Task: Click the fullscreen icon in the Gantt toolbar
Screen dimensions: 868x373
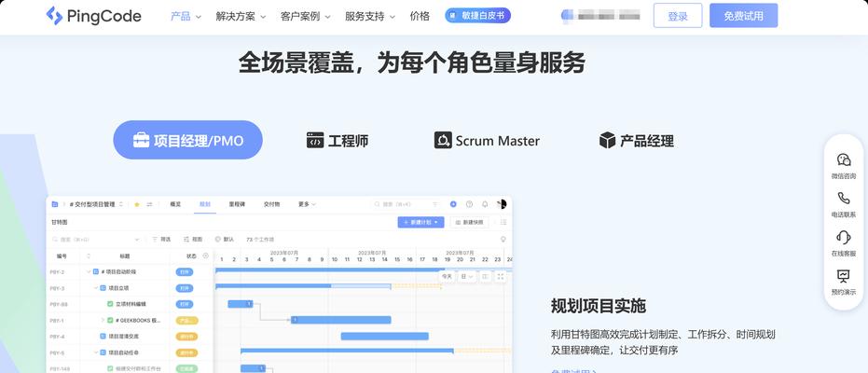Action: (501, 276)
